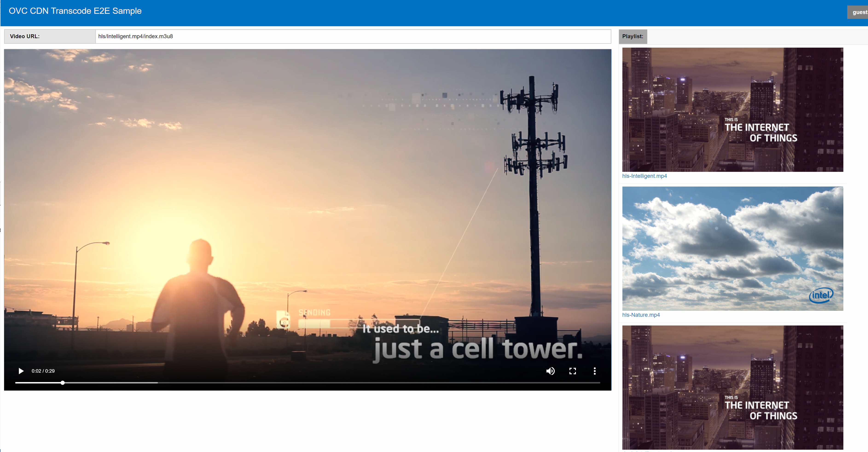Viewport: 868px width, 452px height.
Task: Open the hls-Intelligent.mp4 link
Action: [644, 176]
